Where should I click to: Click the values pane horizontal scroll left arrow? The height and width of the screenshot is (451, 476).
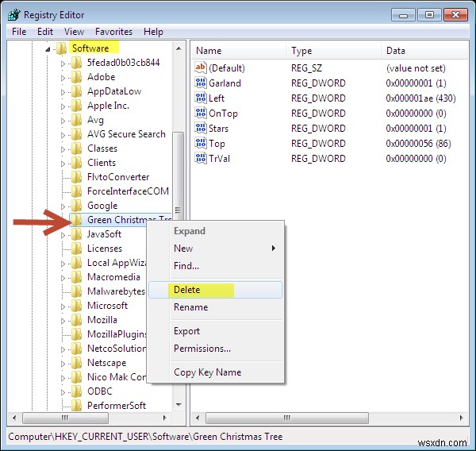(198, 418)
